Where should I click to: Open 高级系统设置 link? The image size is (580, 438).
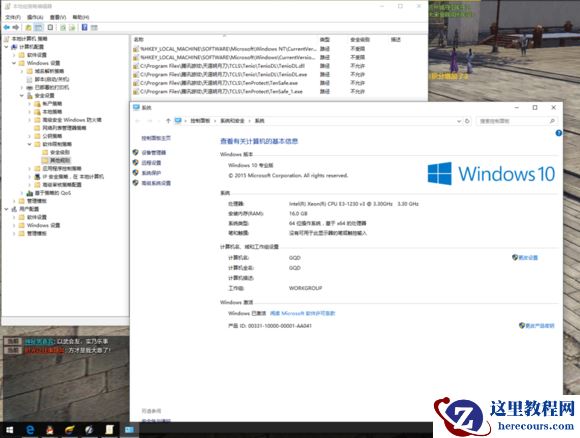click(x=156, y=183)
